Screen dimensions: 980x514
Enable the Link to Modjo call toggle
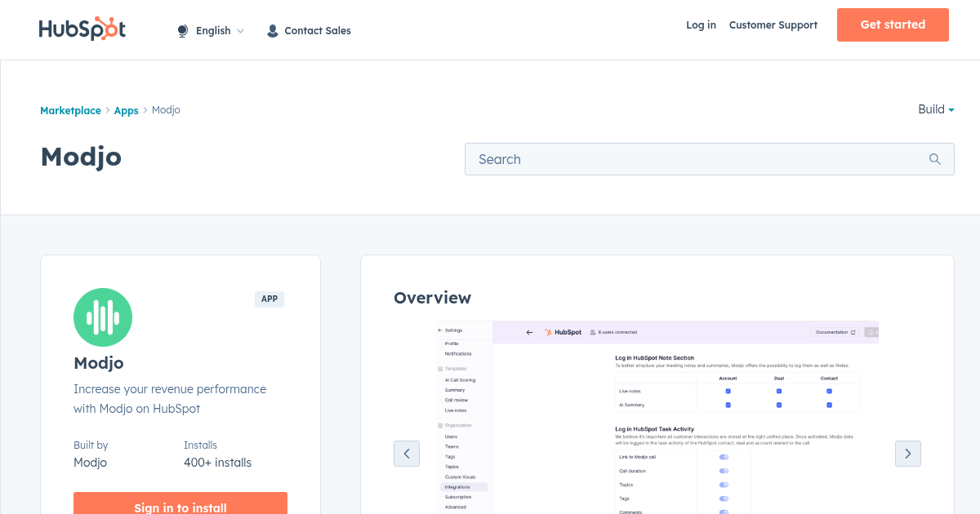(x=723, y=457)
